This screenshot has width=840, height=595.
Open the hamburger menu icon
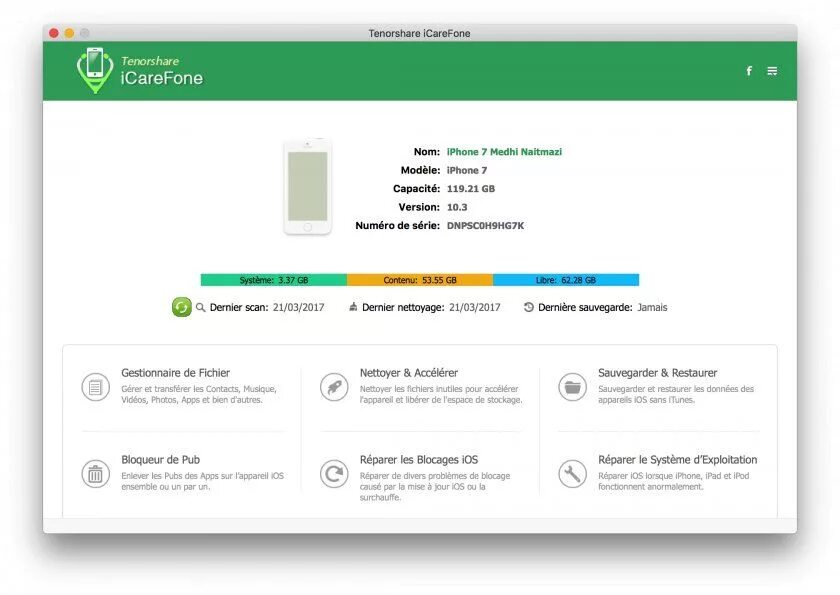pos(772,71)
